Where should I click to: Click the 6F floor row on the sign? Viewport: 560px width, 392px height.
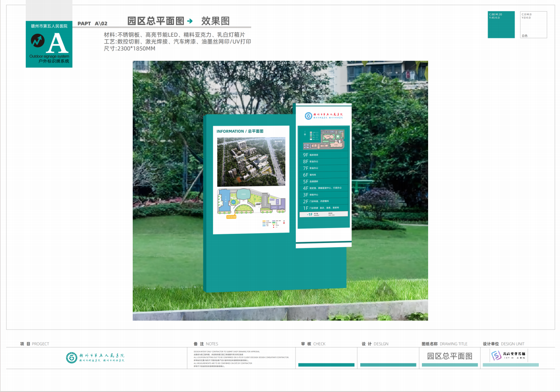[325, 175]
